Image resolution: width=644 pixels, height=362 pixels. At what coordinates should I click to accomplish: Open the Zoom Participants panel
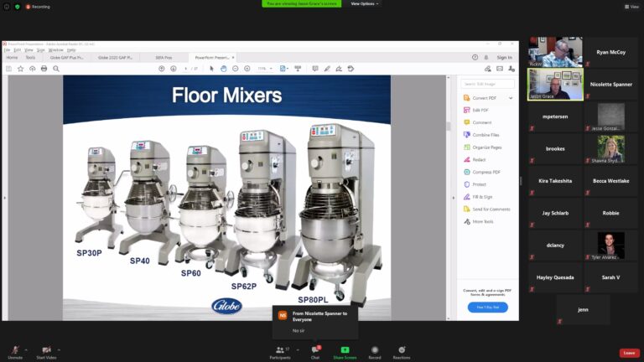[280, 352]
